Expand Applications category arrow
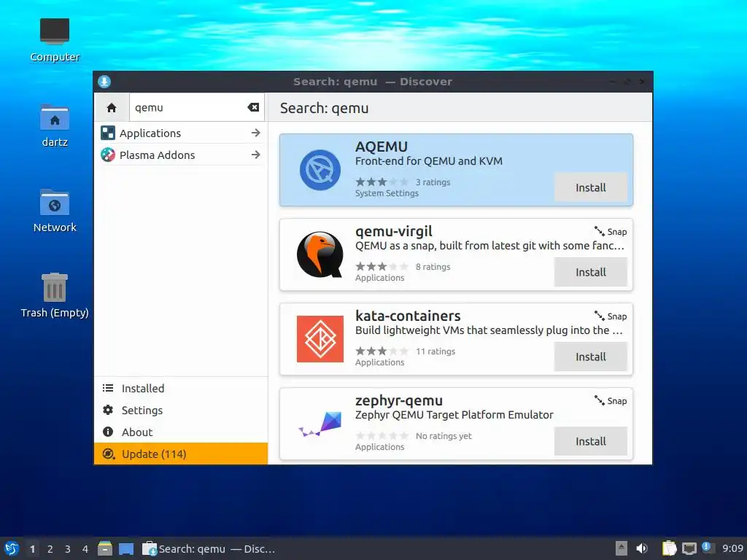747x560 pixels. 256,133
